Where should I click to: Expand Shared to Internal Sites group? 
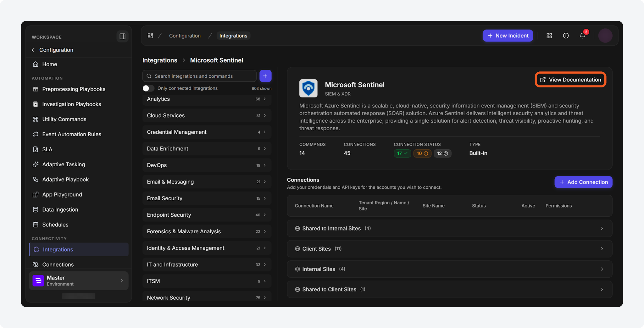pos(449,228)
